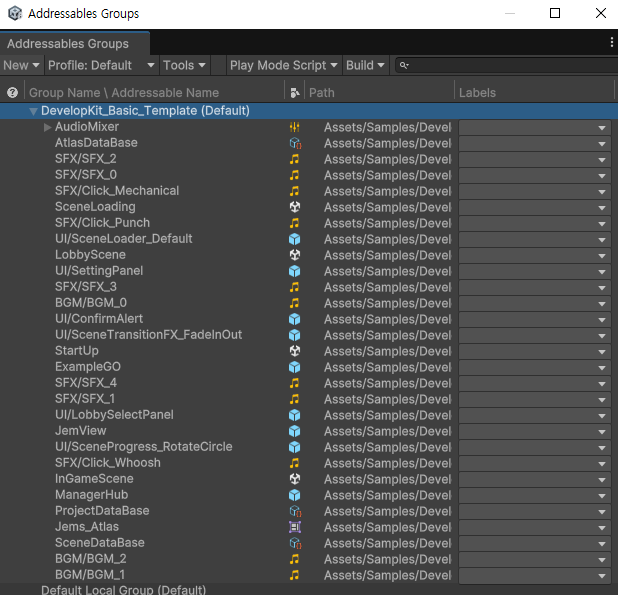Click the ProjectDataBase scriptable object icon
The image size is (618, 595).
coord(295,511)
